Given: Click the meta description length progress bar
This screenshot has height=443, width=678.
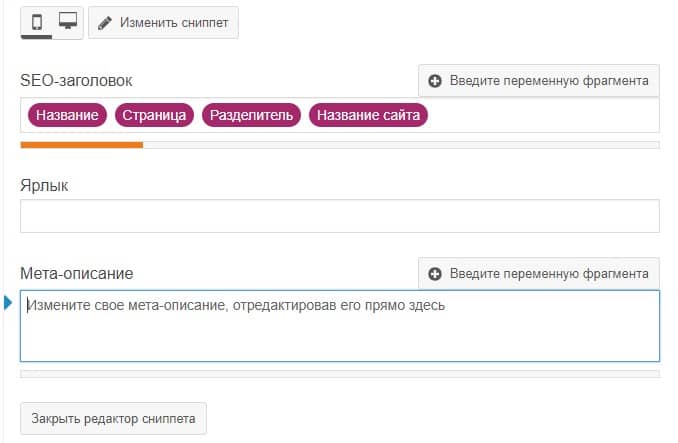Looking at the screenshot, I should coord(339,374).
